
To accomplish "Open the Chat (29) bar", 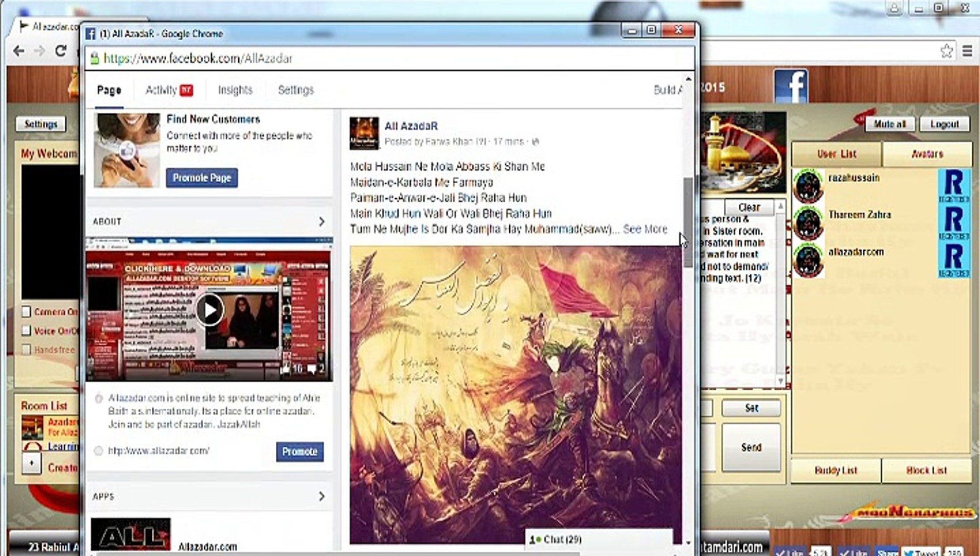I will tap(598, 540).
